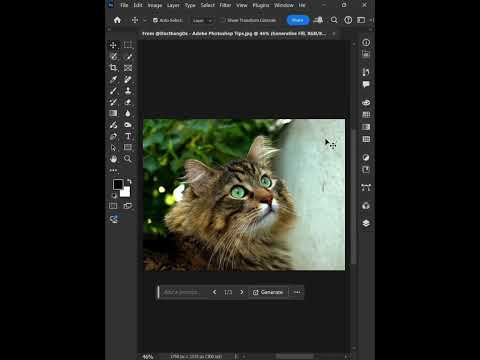The image size is (480, 360).
Task: Open the invite to edit icon
Action: click(319, 20)
